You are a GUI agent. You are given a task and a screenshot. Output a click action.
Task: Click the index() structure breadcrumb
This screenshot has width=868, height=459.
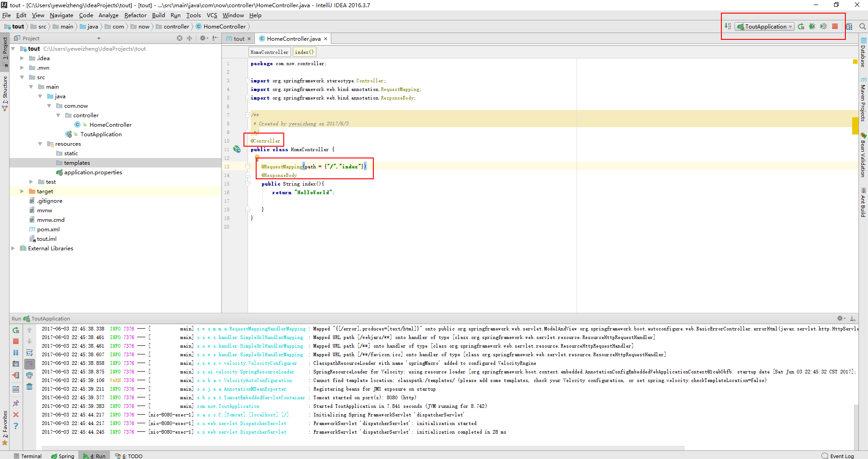click(304, 52)
